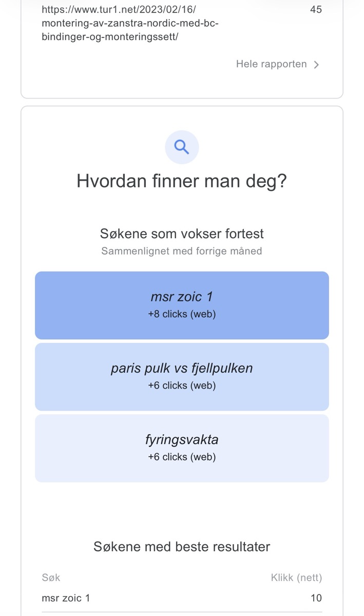
Task: Open the tur1.net montering-av-zanstra page URL
Action: [x=130, y=23]
